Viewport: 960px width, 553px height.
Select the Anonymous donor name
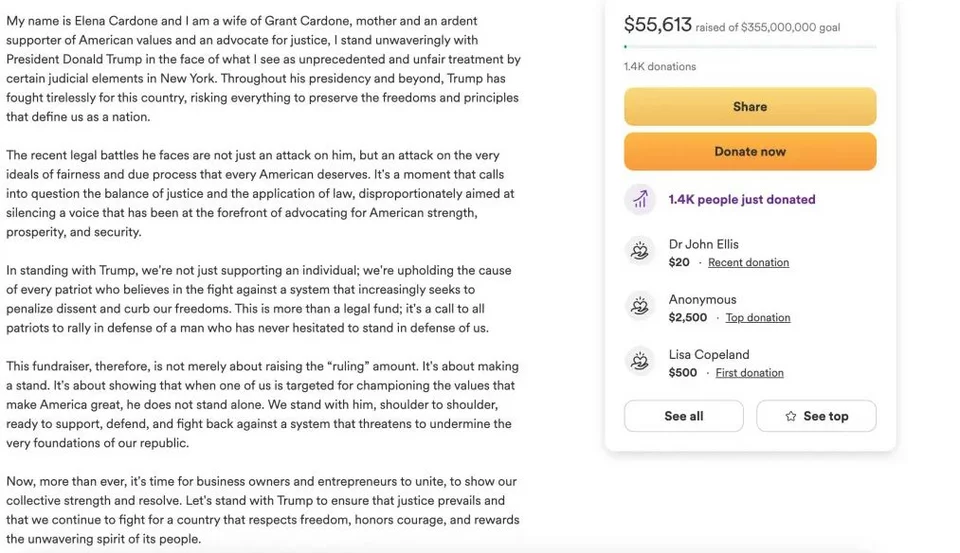point(702,299)
